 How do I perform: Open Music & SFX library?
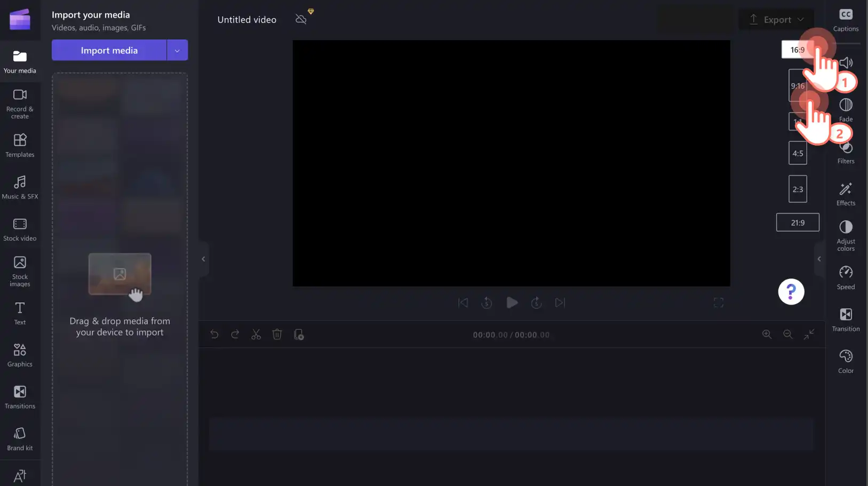click(20, 187)
